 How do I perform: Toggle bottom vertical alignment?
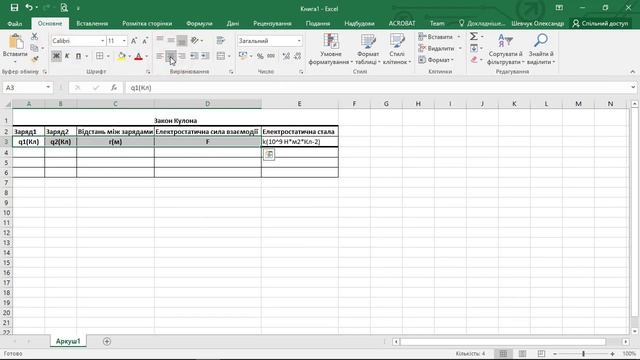coord(182,40)
